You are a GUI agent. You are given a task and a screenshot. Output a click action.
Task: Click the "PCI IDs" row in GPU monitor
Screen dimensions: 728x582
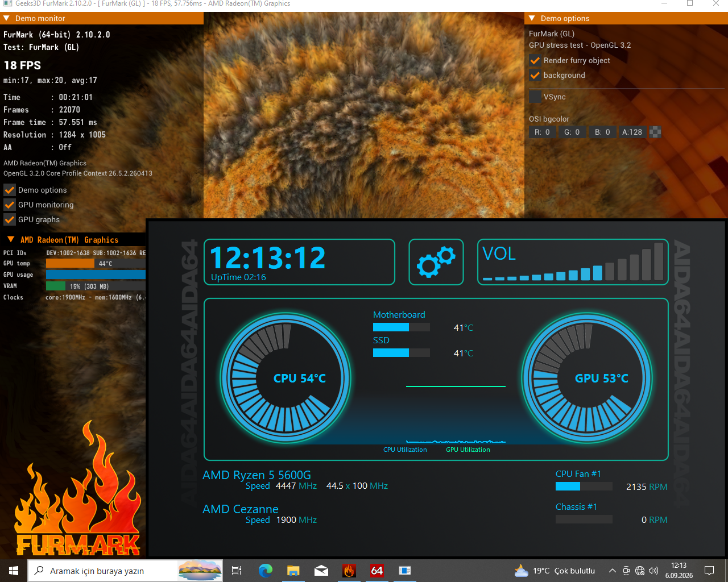75,253
